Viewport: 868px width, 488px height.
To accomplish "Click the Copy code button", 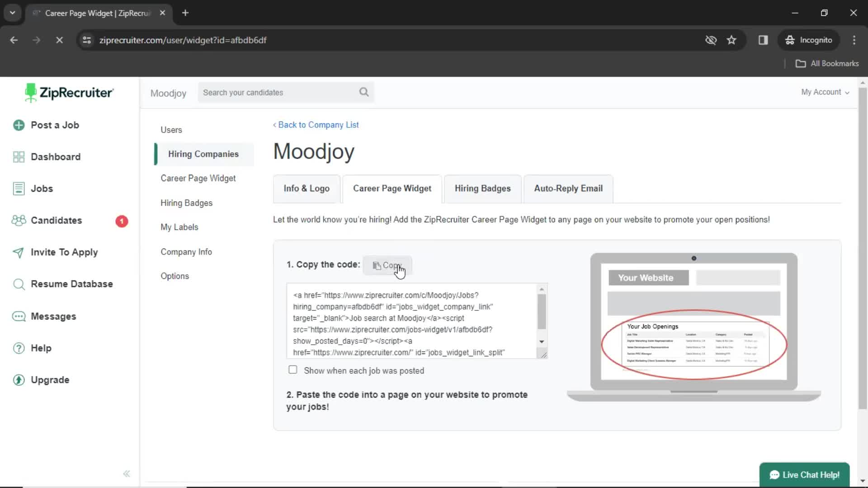I will 387,265.
